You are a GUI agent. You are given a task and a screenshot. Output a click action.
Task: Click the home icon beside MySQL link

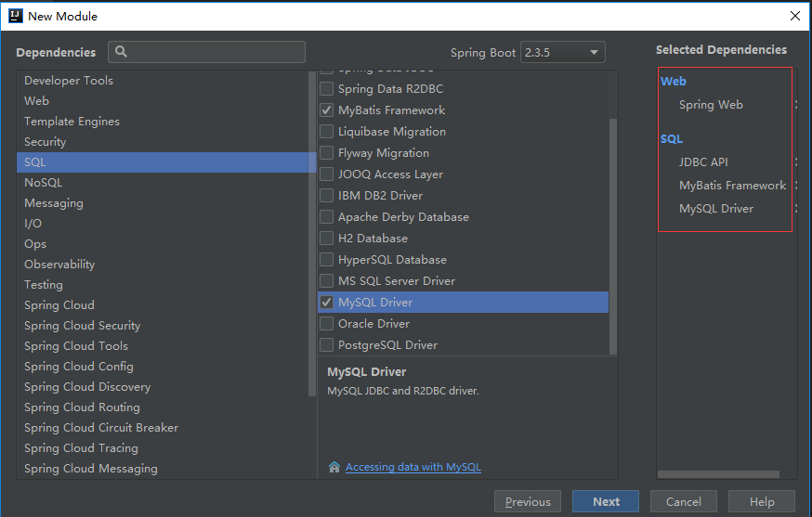tap(334, 467)
